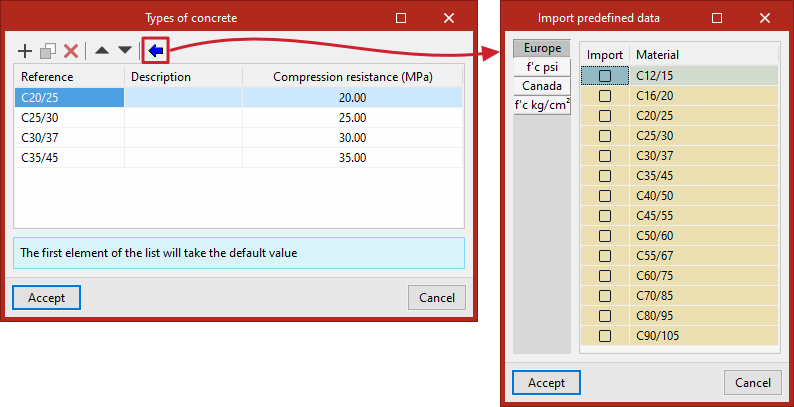Select the C35/45 reference cell
Screen dimensions: 794x407
click(x=69, y=158)
